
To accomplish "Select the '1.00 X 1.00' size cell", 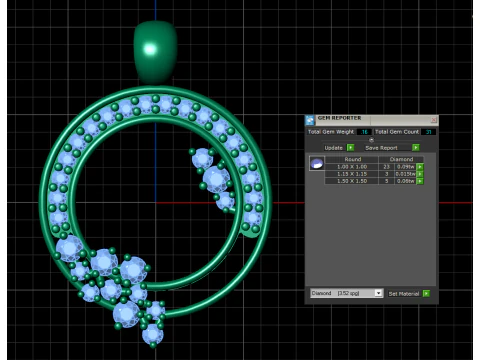I will tap(352, 167).
